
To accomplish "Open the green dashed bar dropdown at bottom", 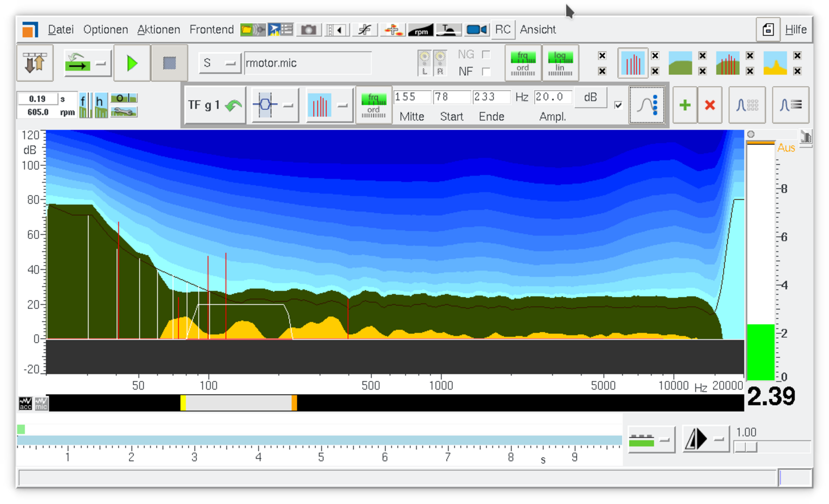I will pyautogui.click(x=652, y=439).
